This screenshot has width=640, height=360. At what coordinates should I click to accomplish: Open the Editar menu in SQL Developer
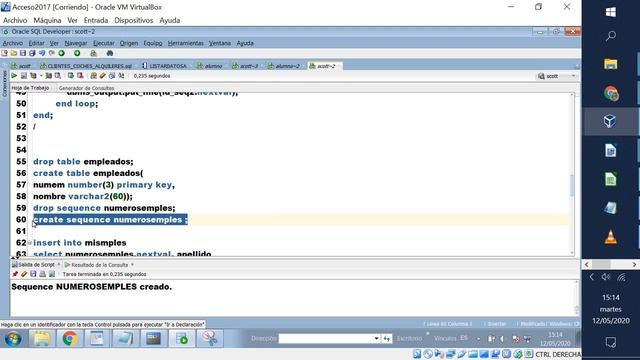pyautogui.click(x=36, y=43)
